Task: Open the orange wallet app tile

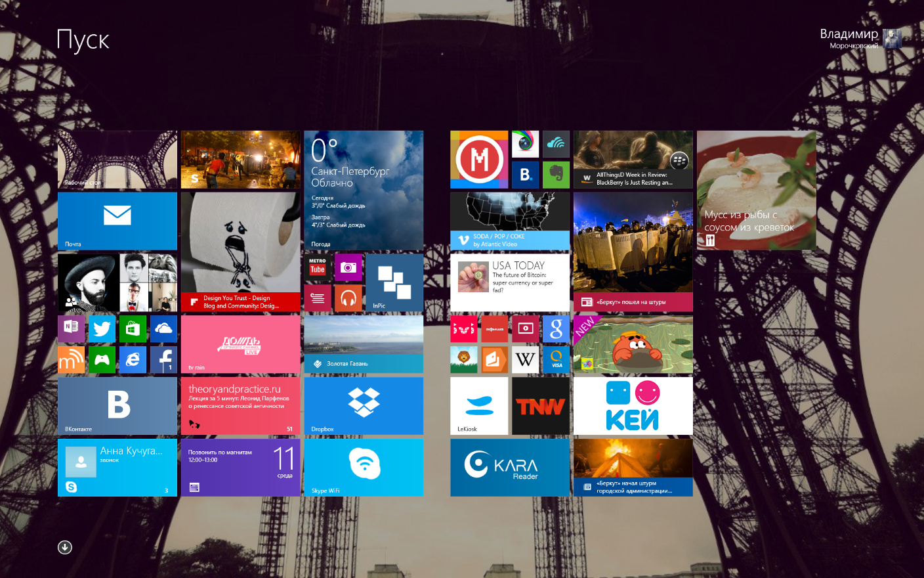Action: click(495, 360)
